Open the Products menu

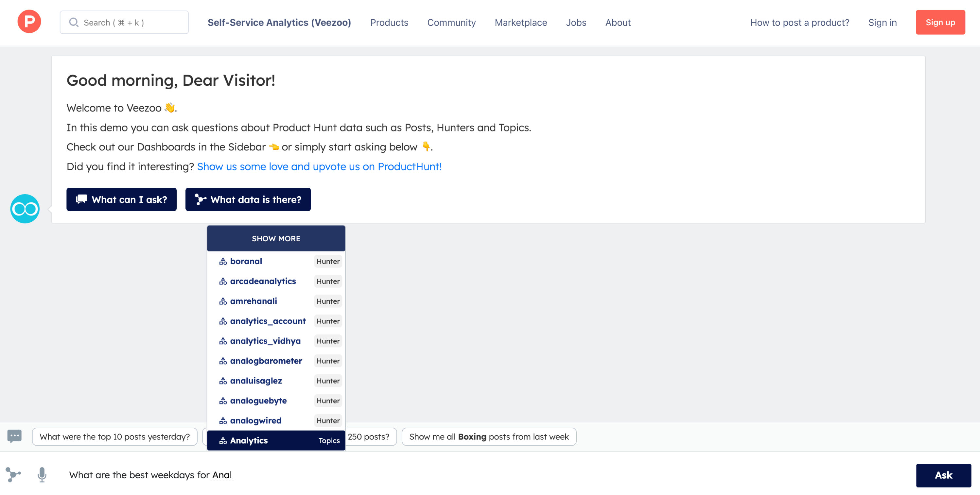389,23
